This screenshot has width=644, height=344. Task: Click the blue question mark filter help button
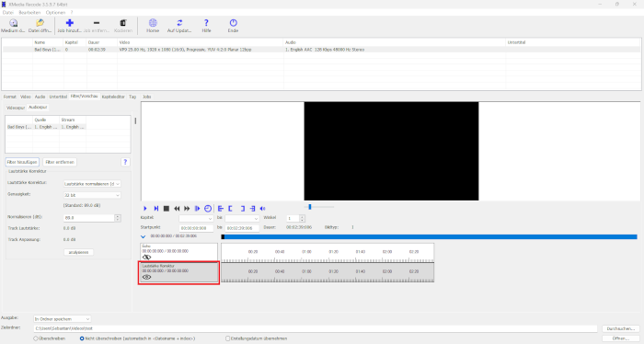point(125,162)
